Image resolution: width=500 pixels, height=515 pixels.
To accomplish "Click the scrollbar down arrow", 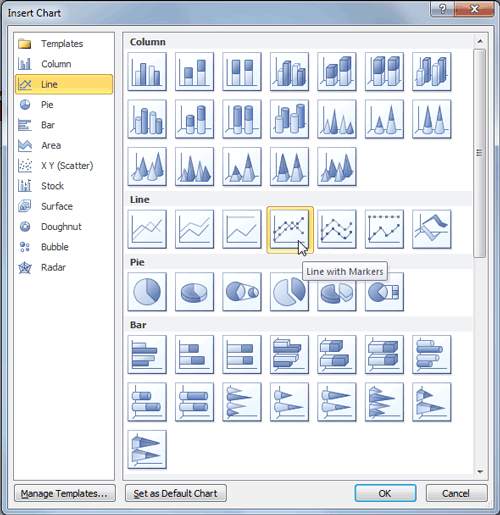I will click(x=480, y=472).
